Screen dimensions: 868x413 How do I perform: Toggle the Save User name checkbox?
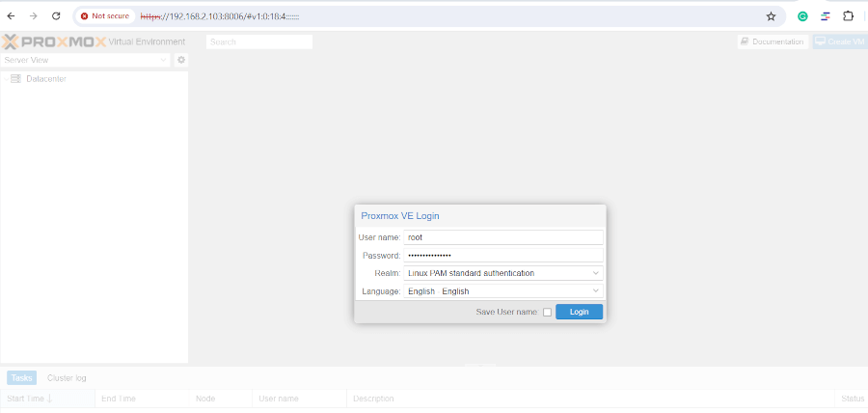pyautogui.click(x=547, y=313)
